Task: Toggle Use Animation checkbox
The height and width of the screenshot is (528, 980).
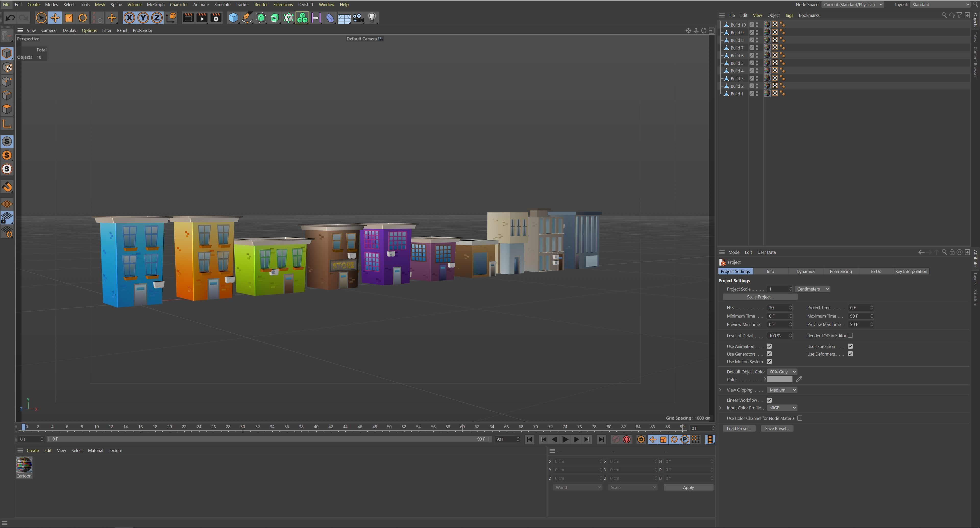Action: coord(769,346)
